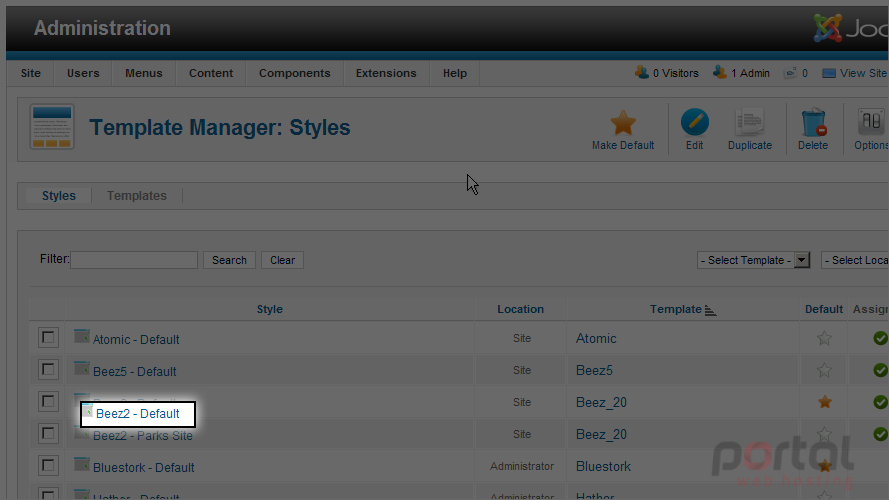Switch to the Styles tab
The image size is (889, 500).
click(x=59, y=196)
